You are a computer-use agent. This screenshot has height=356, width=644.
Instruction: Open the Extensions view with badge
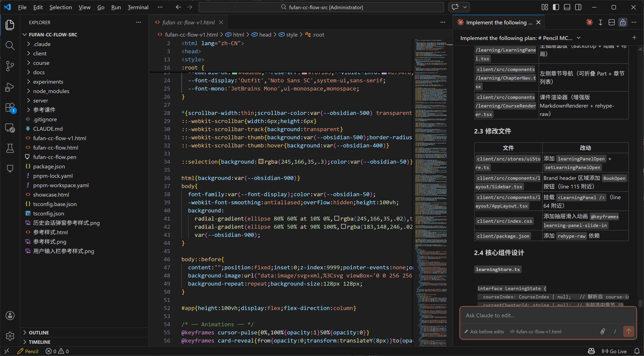point(10,108)
